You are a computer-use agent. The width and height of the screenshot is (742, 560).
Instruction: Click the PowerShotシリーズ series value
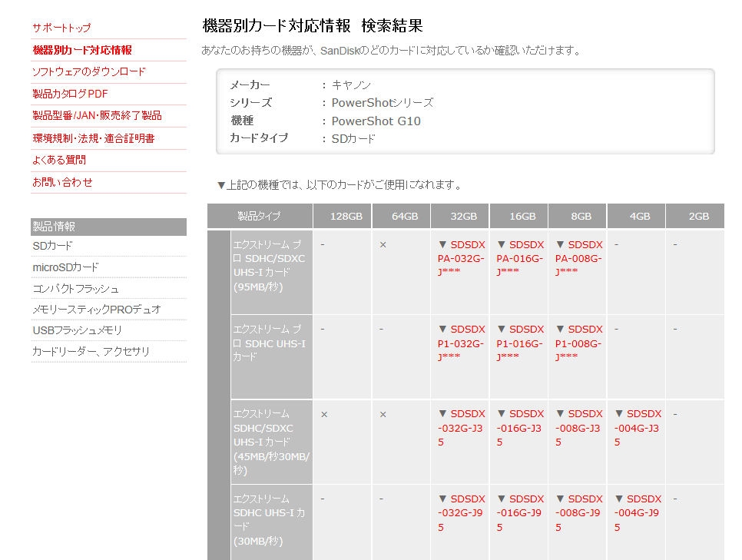coord(383,103)
